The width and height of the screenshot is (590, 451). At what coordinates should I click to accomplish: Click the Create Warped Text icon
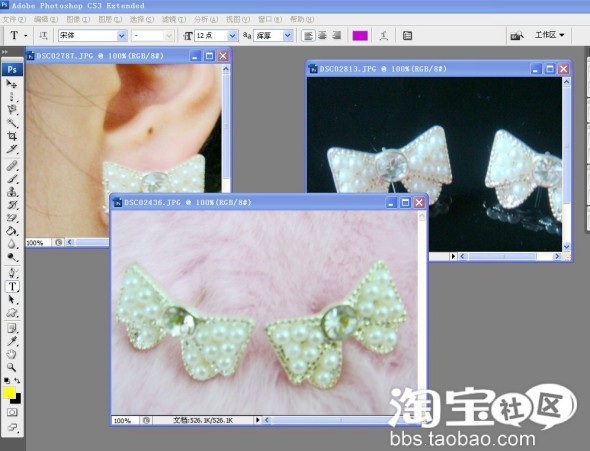pos(383,36)
